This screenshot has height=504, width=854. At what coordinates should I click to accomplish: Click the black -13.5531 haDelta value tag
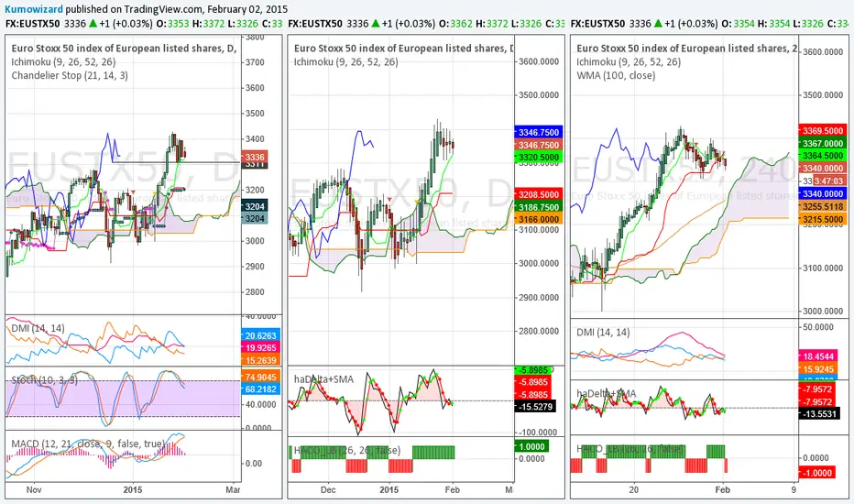tap(818, 414)
